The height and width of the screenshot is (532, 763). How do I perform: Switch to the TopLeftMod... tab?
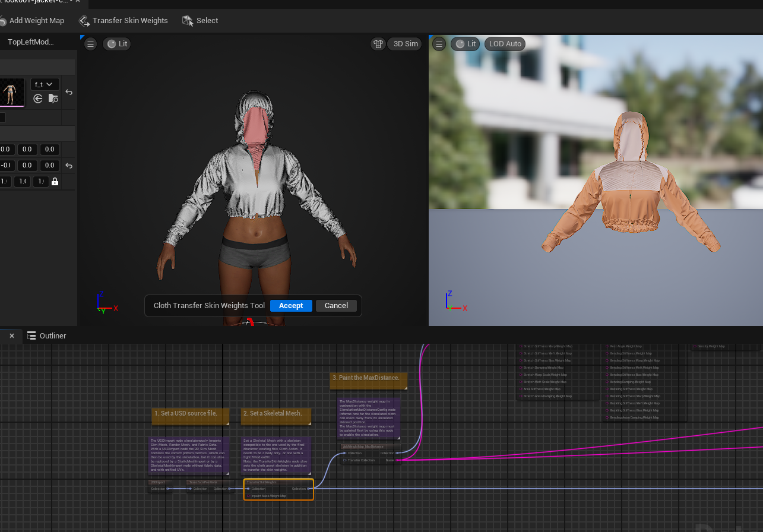(x=31, y=42)
